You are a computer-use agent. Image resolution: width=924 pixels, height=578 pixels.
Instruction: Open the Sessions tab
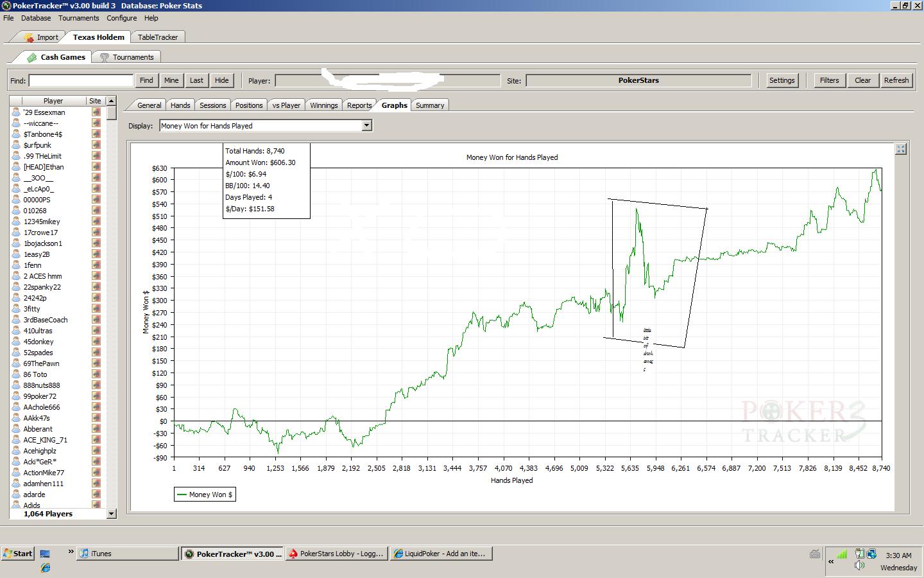(212, 105)
